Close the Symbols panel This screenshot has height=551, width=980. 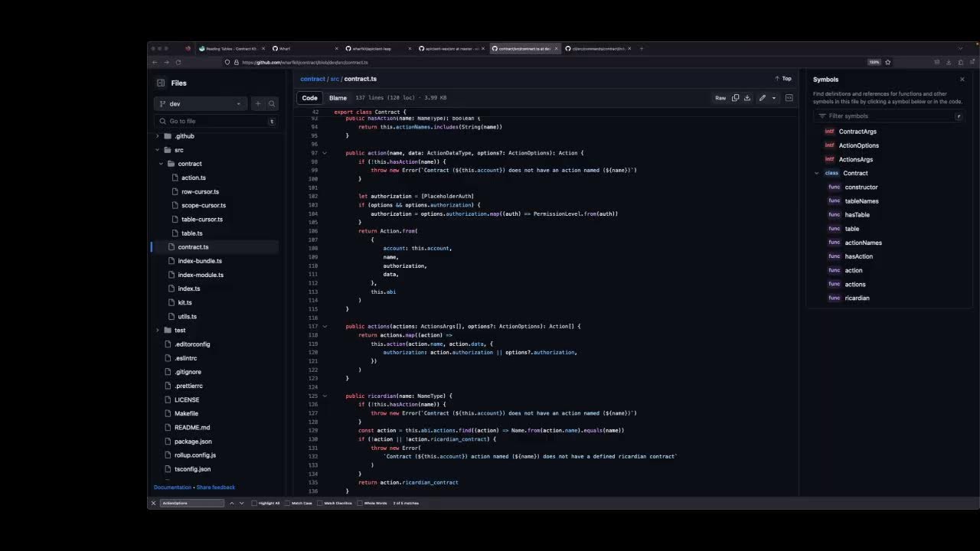(962, 80)
